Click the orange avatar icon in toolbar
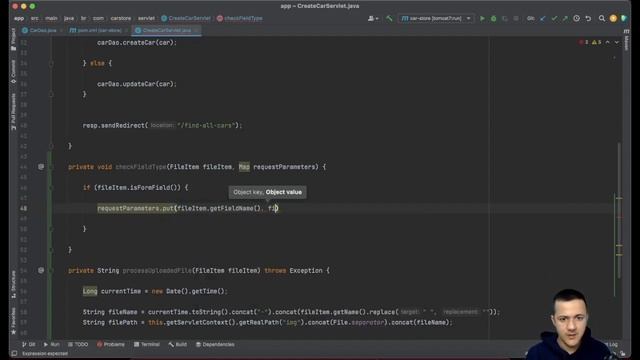Viewport: 640px width, 360px height. point(613,18)
